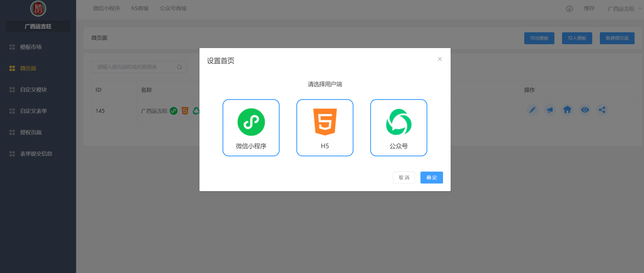Viewport: 644px width, 273px height.
Task: Open the 微信小程序 top tab
Action: click(107, 8)
